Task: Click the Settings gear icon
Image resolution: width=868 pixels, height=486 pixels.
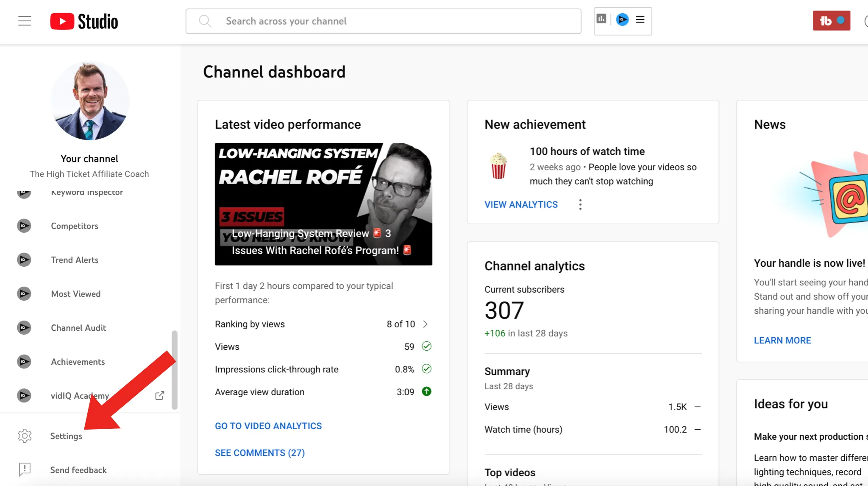Action: click(24, 436)
